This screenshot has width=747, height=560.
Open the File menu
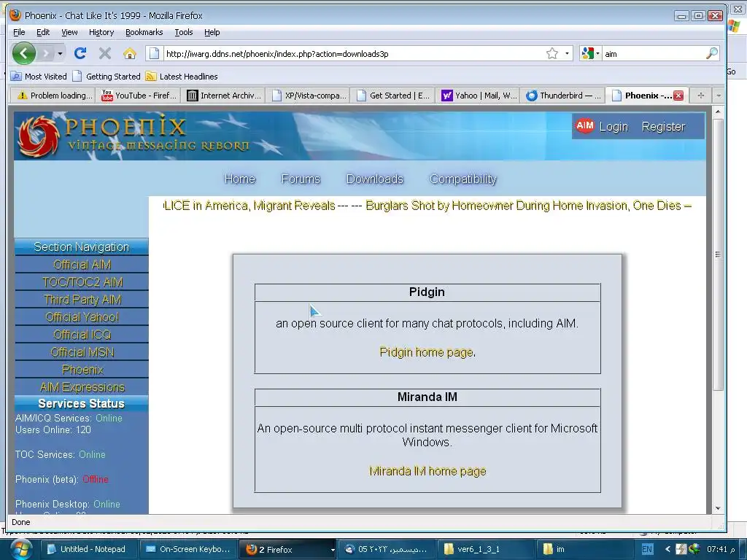(19, 32)
